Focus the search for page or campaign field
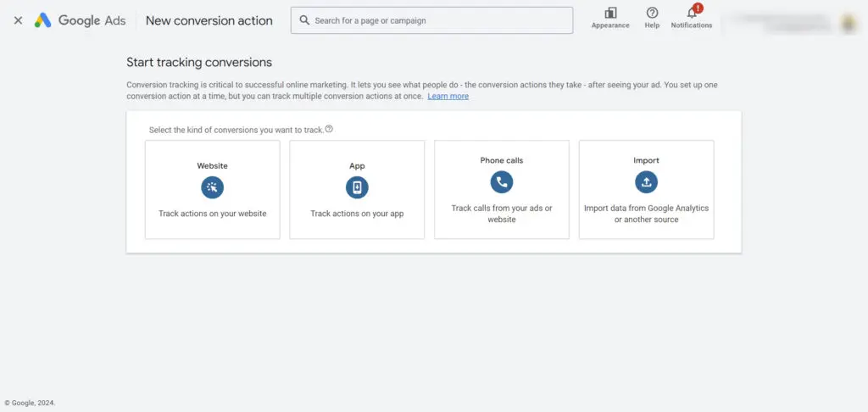This screenshot has width=868, height=412. (x=431, y=20)
